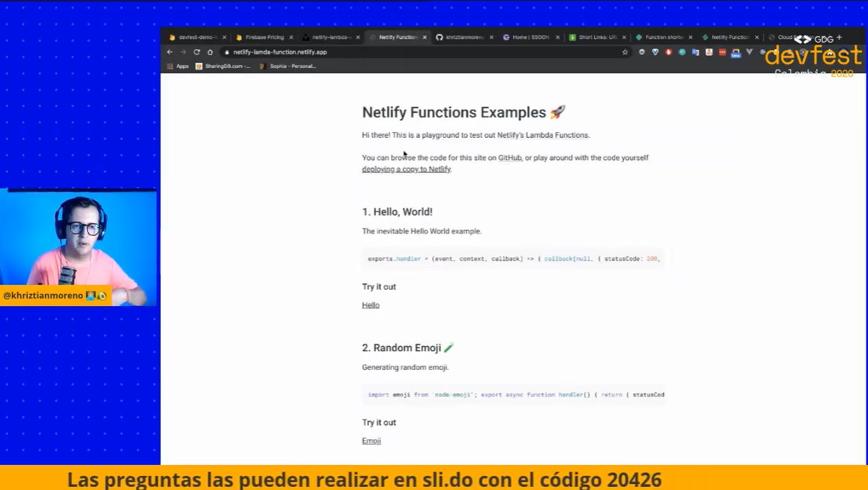Click the 'deploying a copy to Netlify' link
Image resolution: width=868 pixels, height=490 pixels.
406,169
